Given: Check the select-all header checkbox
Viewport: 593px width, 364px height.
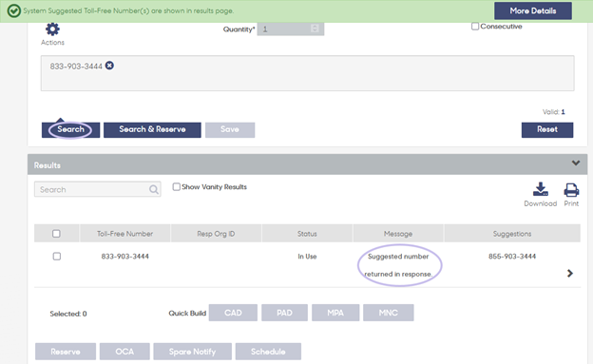Looking at the screenshot, I should (x=56, y=234).
